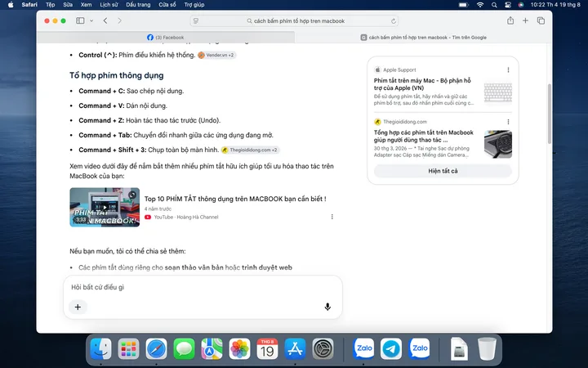Open the Trash in the Dock
This screenshot has height=368, width=588.
pos(487,349)
